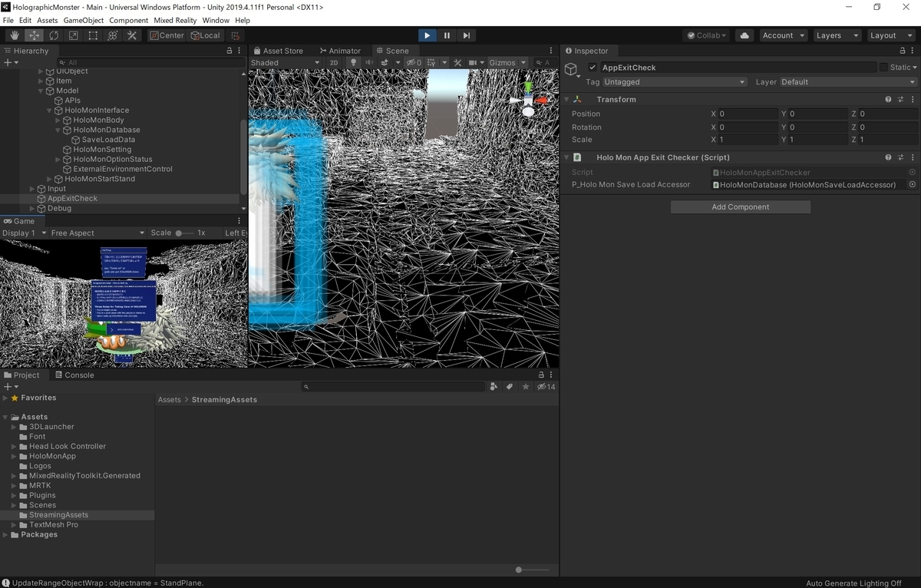Expand the Input hierarchy node

(32, 189)
